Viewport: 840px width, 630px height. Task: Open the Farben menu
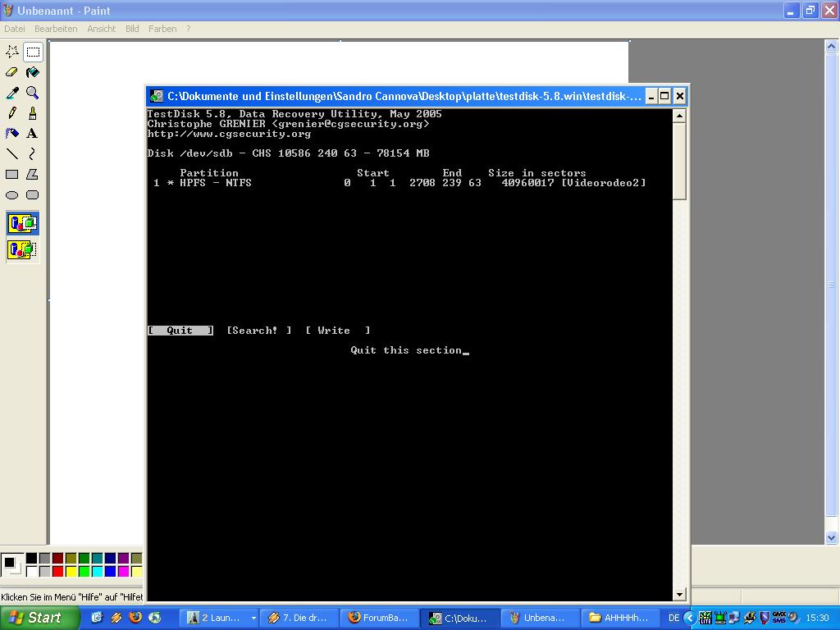tap(162, 29)
